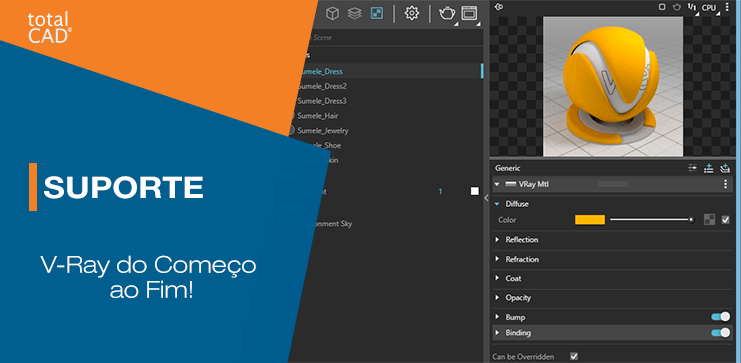Expand the Reflection section

(x=497, y=240)
